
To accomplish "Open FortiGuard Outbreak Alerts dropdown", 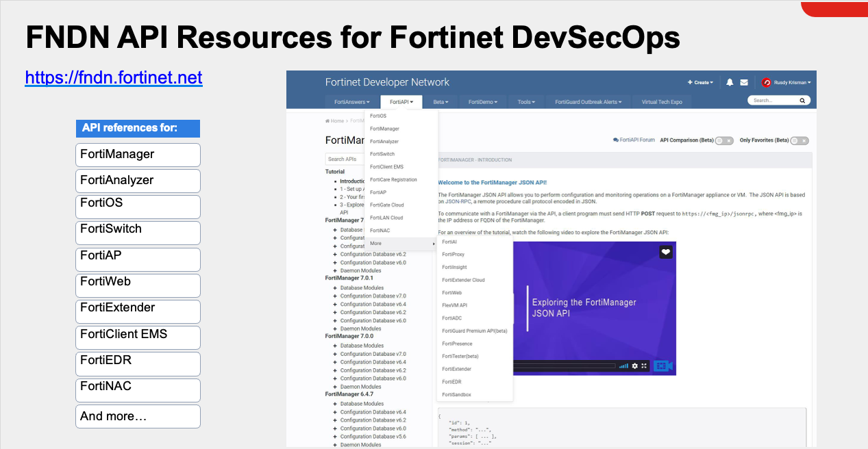I will [588, 102].
